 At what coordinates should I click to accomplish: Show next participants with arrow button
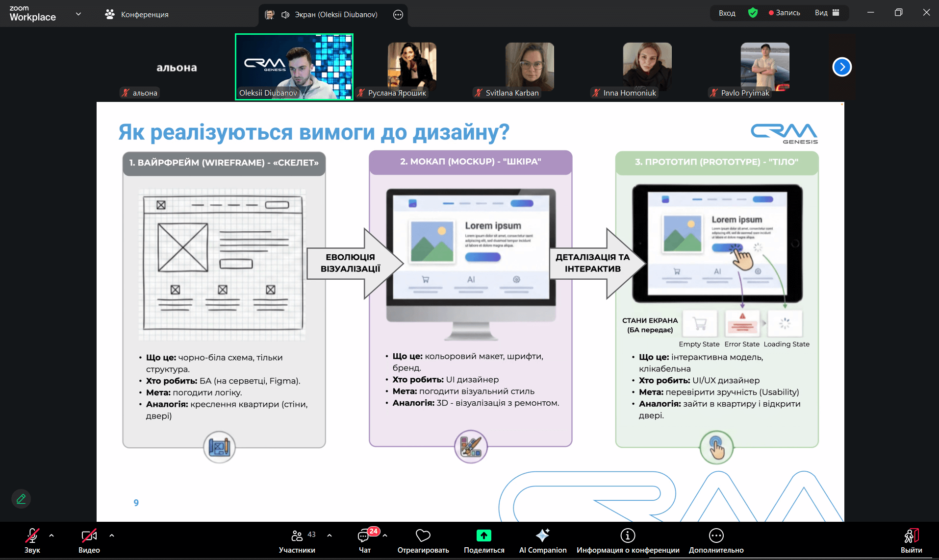pos(842,67)
